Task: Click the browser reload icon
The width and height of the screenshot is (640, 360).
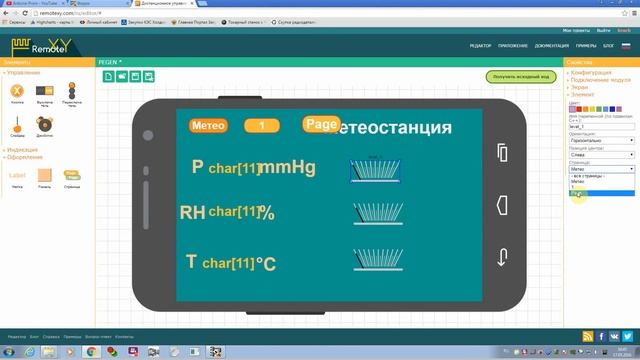Action: pos(25,13)
